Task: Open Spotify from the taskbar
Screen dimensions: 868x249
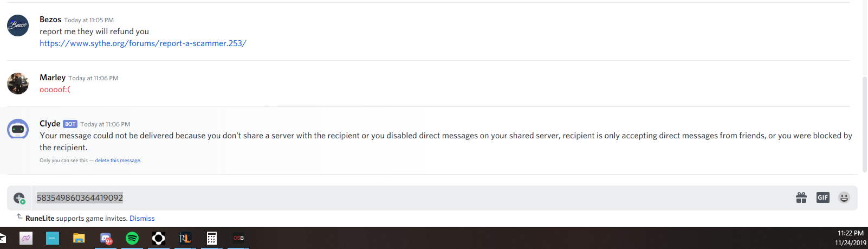Action: tap(132, 238)
